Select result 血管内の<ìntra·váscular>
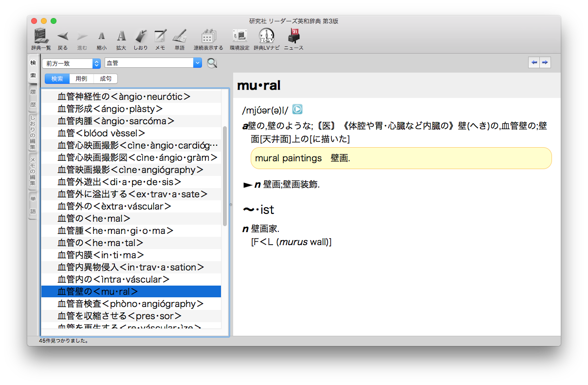The width and height of the screenshot is (588, 385). point(131,279)
